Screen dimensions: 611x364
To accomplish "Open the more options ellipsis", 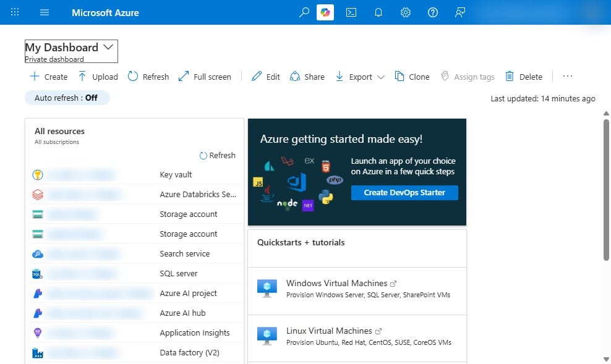I will coord(567,76).
